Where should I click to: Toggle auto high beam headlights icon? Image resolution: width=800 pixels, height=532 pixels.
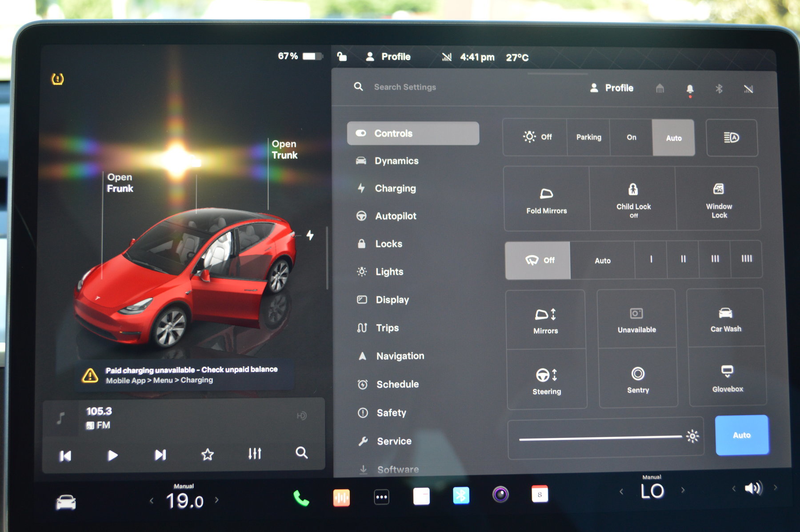(x=731, y=138)
